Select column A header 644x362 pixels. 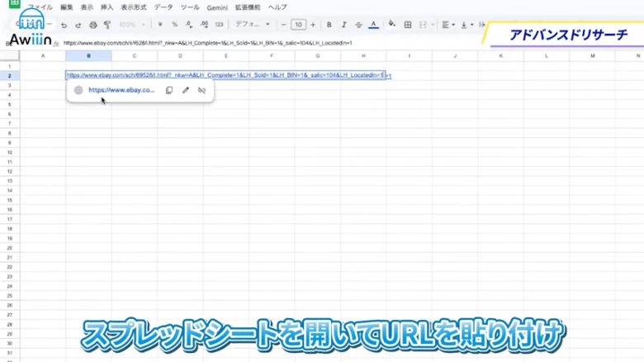pyautogui.click(x=43, y=56)
